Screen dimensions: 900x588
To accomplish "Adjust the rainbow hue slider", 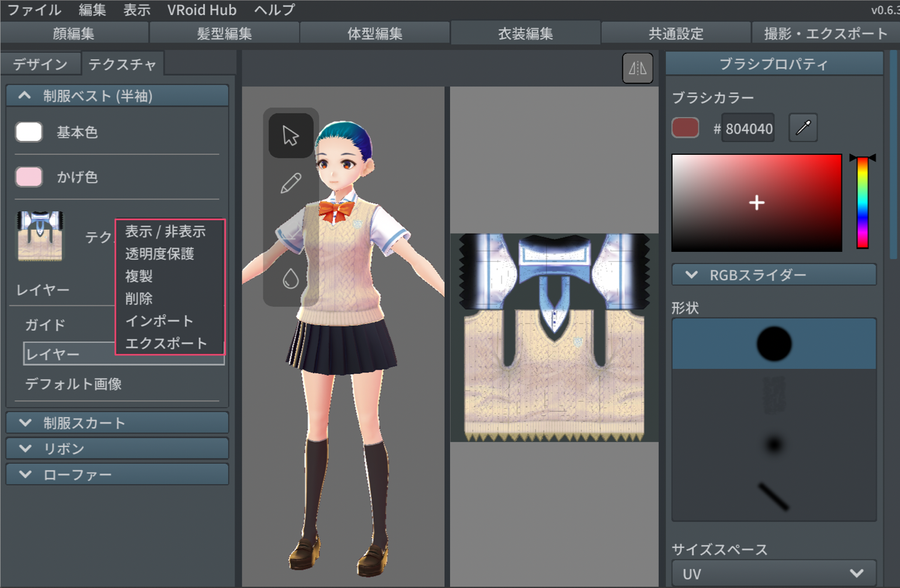I will tap(862, 203).
